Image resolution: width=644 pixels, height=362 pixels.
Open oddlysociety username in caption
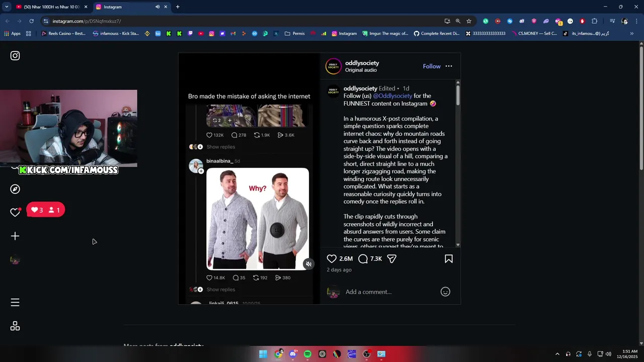click(x=360, y=88)
